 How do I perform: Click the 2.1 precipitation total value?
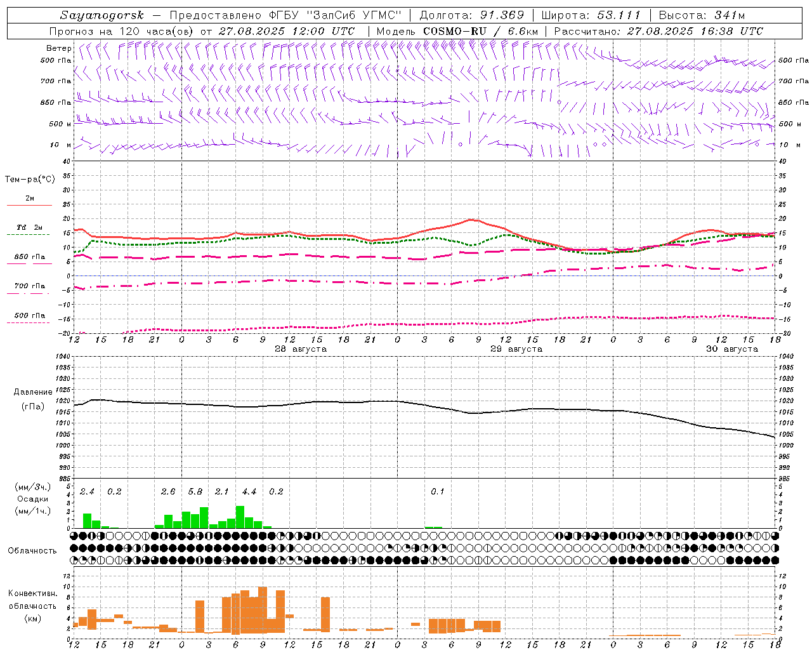pos(221,492)
